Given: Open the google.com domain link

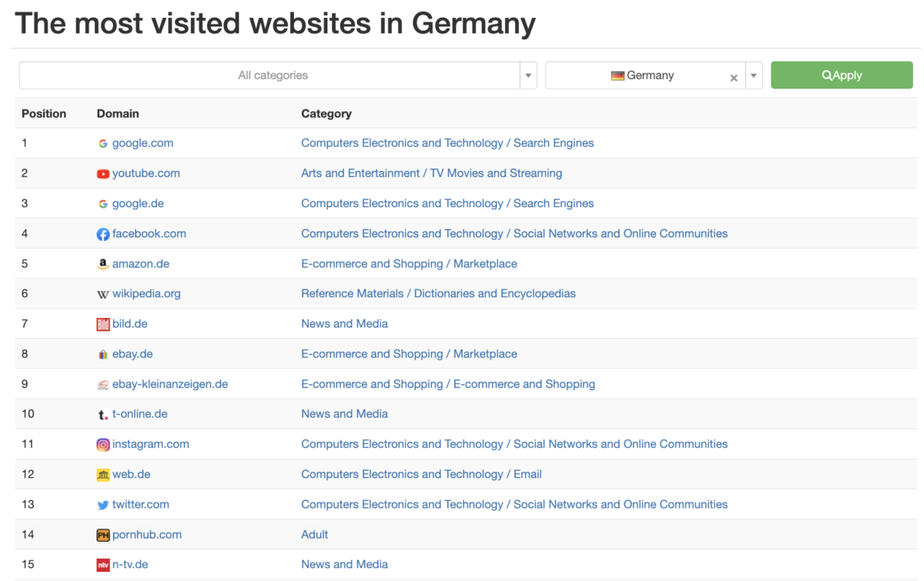Looking at the screenshot, I should click(142, 143).
